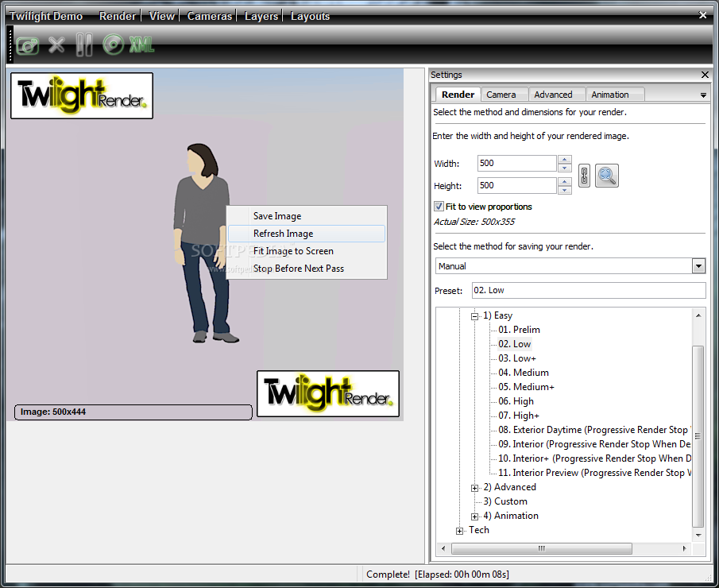Click the Image: 500x444 progress bar

133,412
